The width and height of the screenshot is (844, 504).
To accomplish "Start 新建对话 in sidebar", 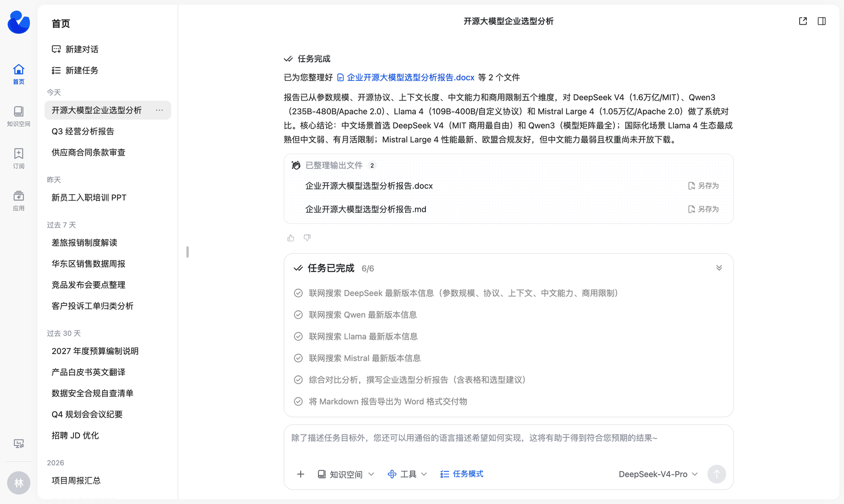I will [x=75, y=49].
